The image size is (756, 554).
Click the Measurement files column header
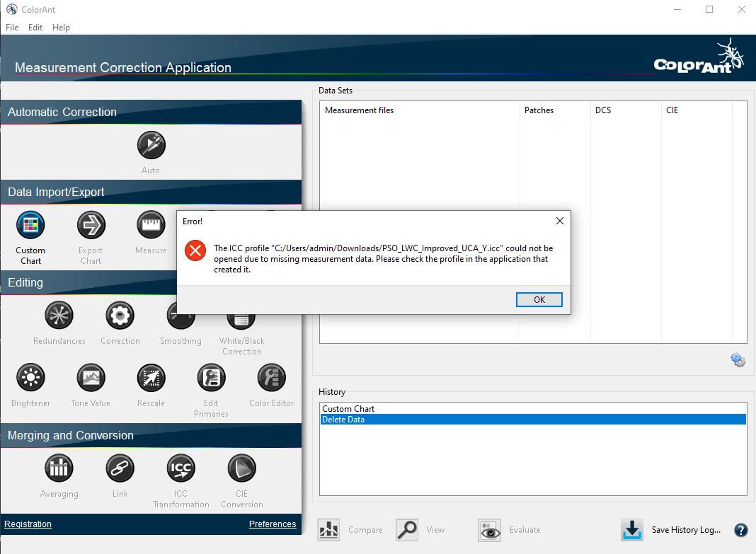click(420, 110)
